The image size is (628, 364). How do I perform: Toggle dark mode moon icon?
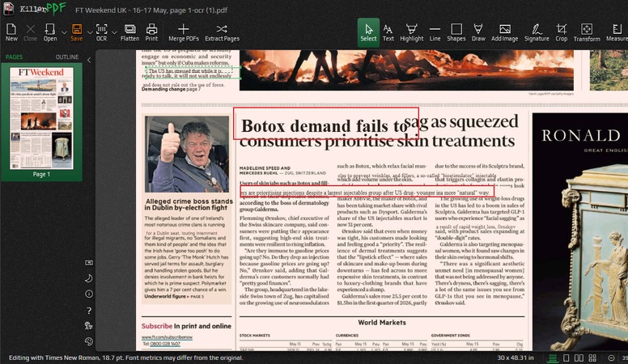click(x=89, y=278)
